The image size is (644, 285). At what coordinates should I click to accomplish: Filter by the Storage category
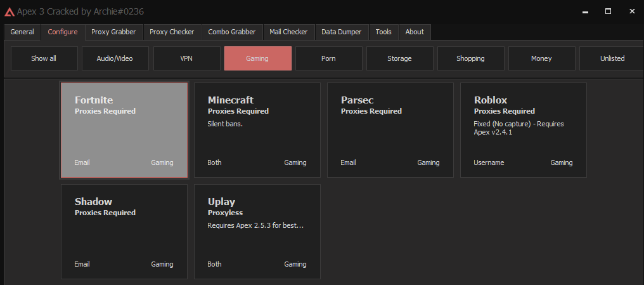(x=399, y=58)
